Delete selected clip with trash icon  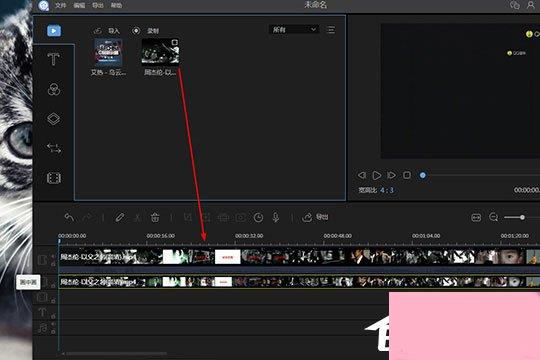click(155, 217)
